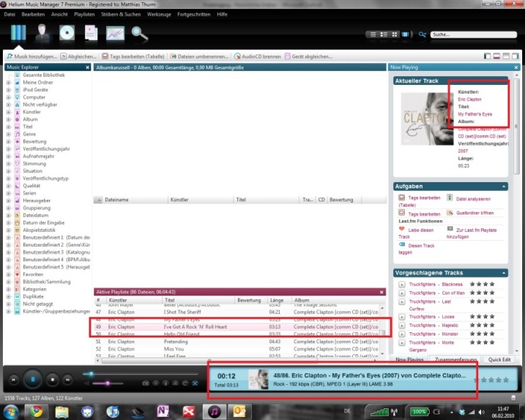Rate the playing track five stars

click(x=506, y=380)
